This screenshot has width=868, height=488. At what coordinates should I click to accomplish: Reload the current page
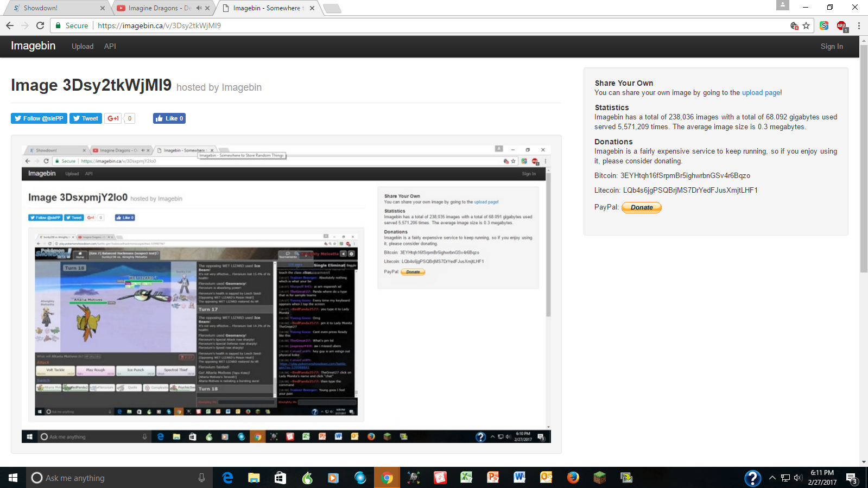(x=40, y=26)
